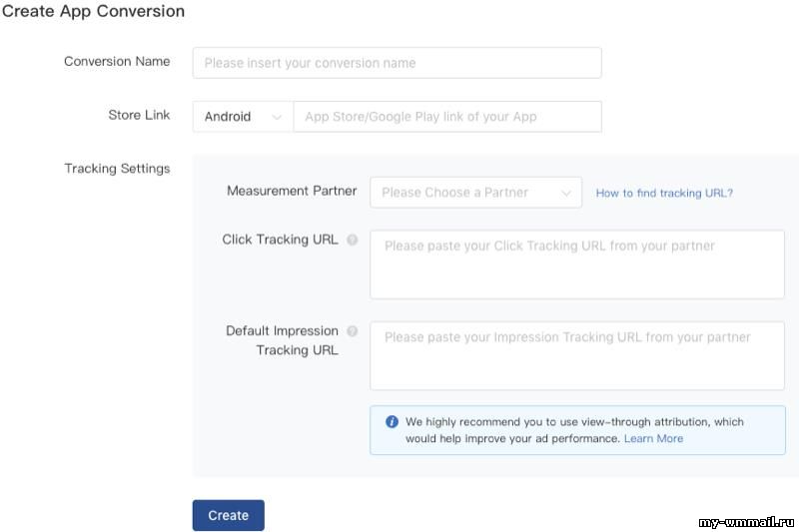This screenshot has width=799, height=532.
Task: Click the blue info icon in the attribution notice
Action: pos(392,421)
